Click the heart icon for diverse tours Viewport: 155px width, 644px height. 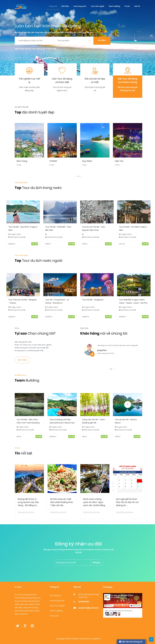tap(62, 70)
